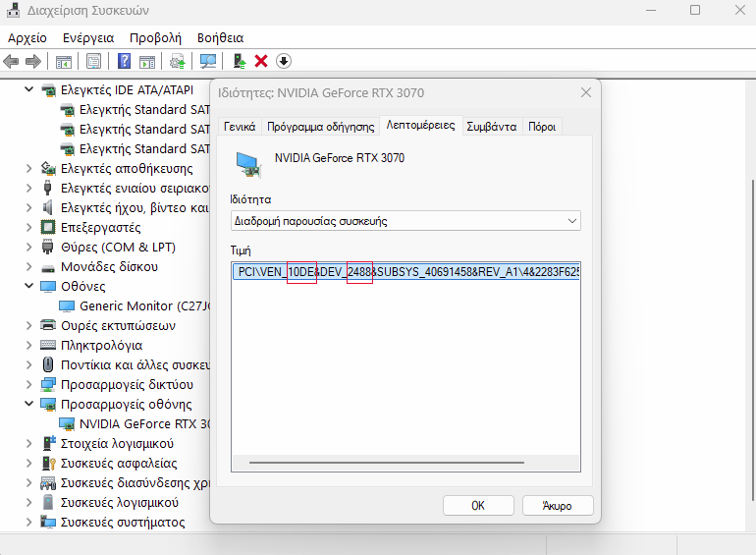Image resolution: width=756 pixels, height=555 pixels.
Task: Click the main window vertical scrollbar
Action: click(752, 340)
